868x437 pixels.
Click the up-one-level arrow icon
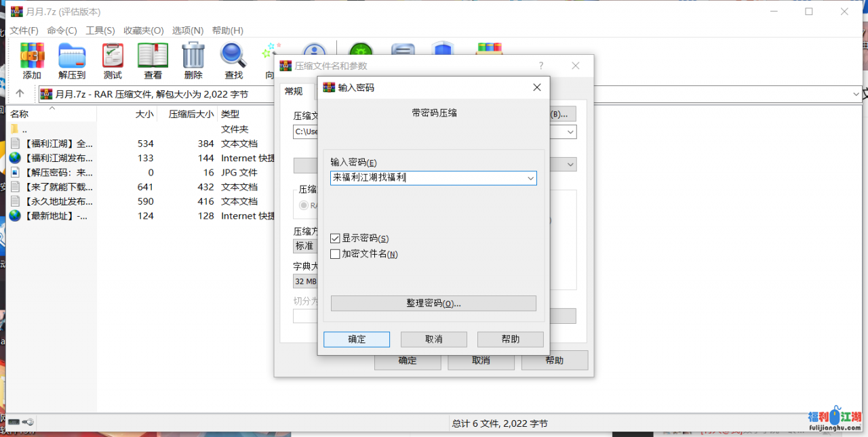click(20, 94)
